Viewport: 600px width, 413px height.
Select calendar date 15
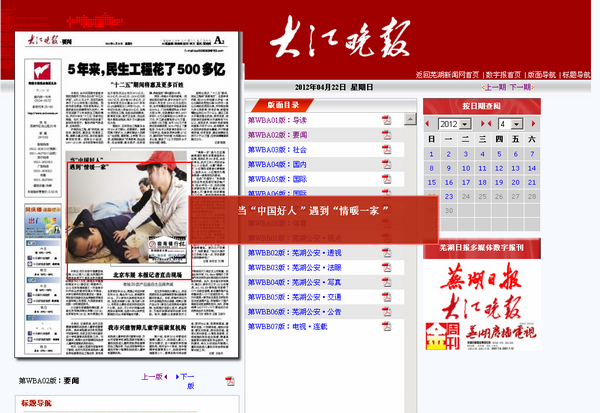click(x=432, y=182)
